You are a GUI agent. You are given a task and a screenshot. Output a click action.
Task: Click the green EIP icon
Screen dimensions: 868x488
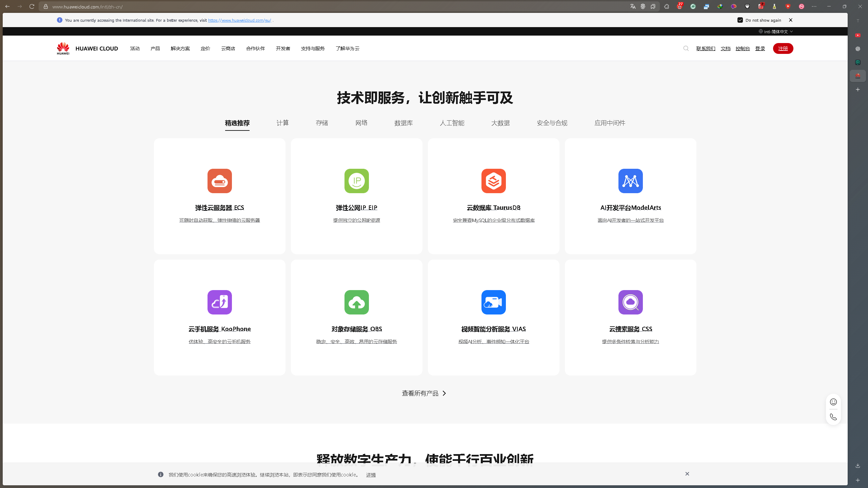(356, 181)
